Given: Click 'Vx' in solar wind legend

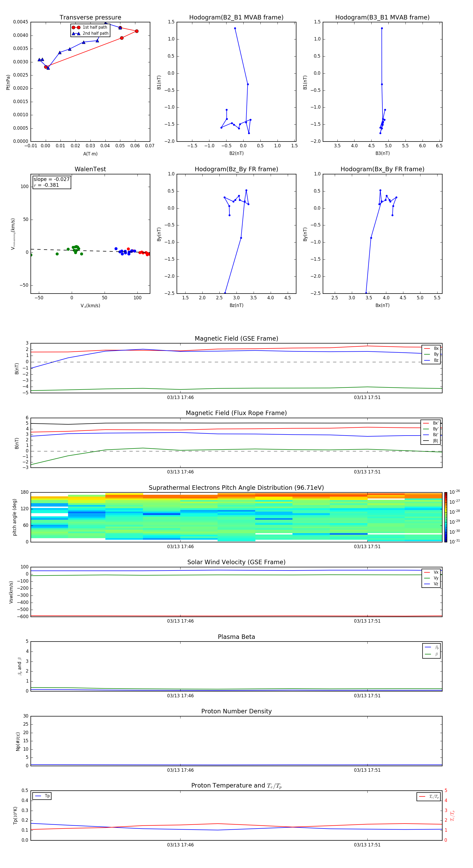Looking at the screenshot, I should tap(431, 572).
